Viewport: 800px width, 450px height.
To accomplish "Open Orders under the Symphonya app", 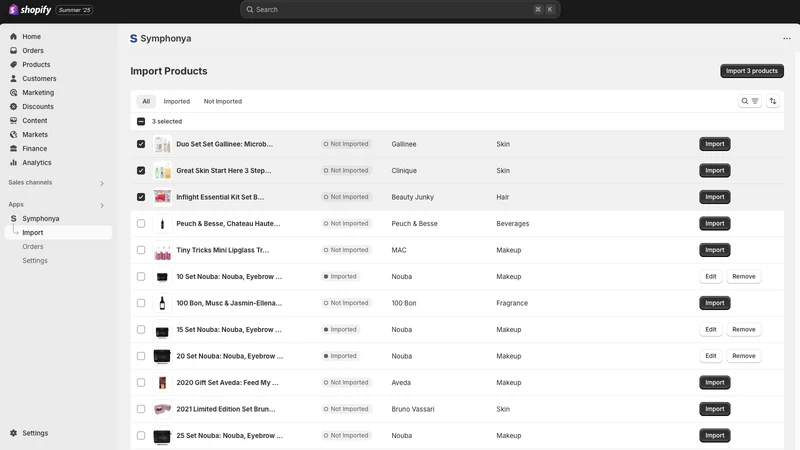I will point(33,246).
